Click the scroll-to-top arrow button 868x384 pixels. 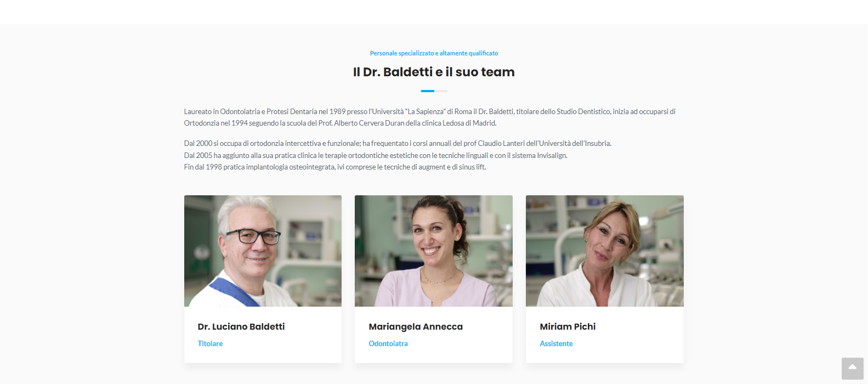coord(852,369)
